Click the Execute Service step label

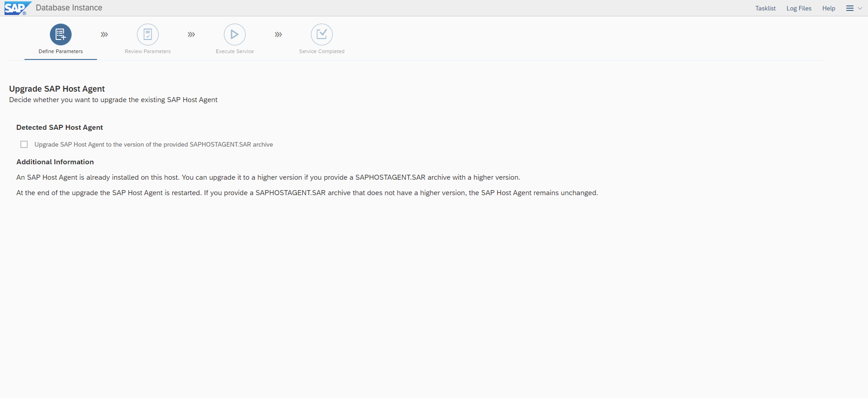click(235, 51)
